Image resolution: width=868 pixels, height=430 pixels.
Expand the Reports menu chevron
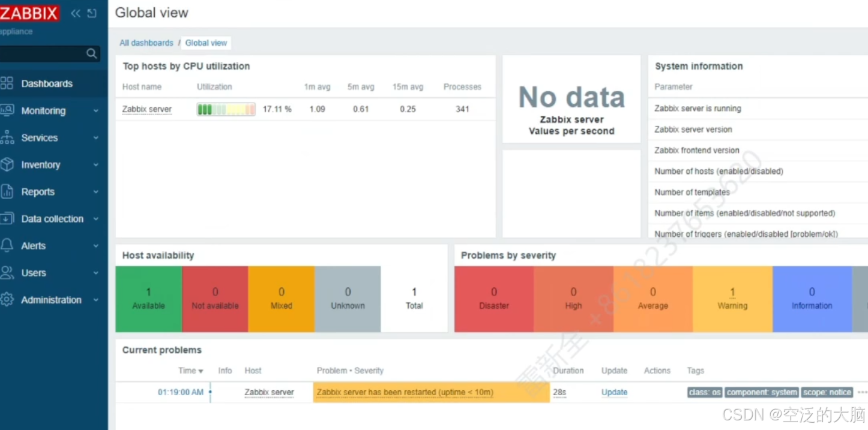click(96, 192)
